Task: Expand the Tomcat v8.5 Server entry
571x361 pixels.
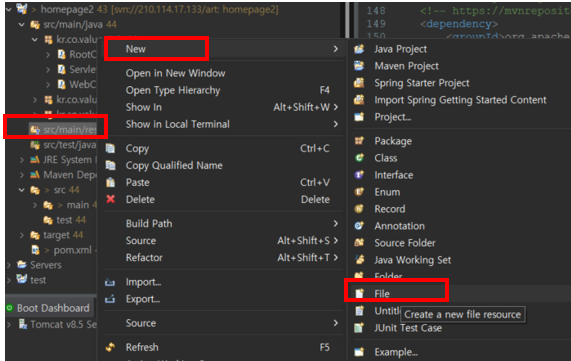Action: click(9, 325)
